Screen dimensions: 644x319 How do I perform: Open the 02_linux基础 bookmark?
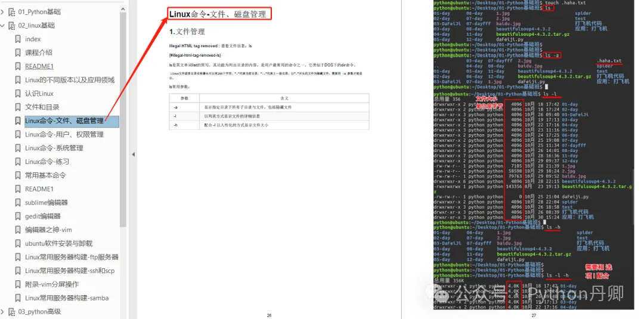tap(36, 26)
